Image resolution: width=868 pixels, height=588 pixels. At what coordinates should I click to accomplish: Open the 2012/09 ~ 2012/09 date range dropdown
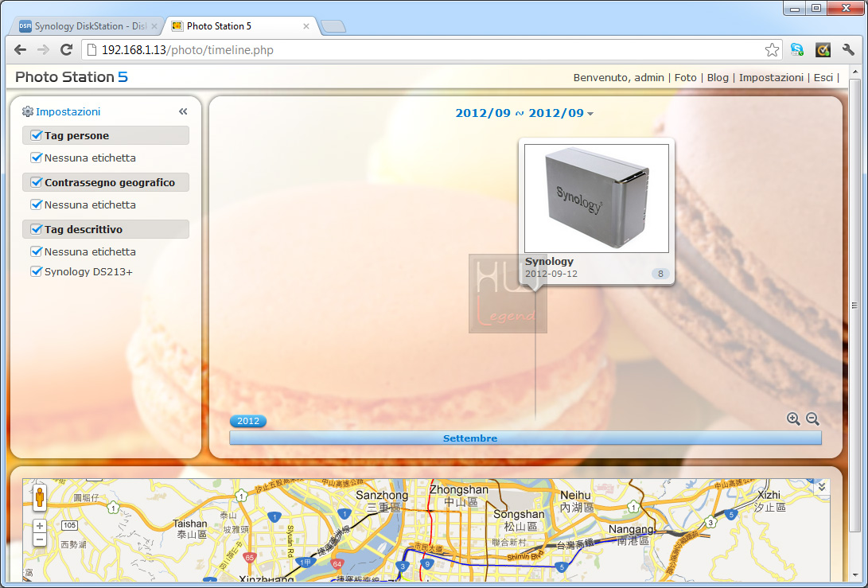point(524,113)
